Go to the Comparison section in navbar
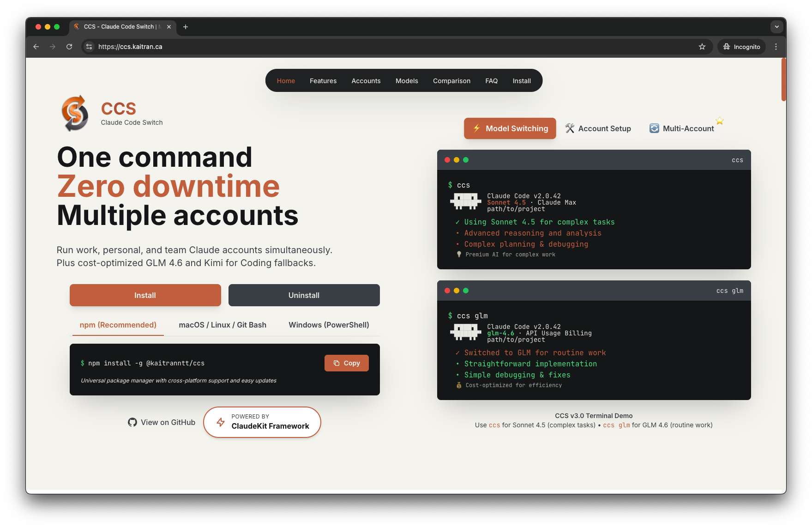Image resolution: width=812 pixels, height=528 pixels. [x=451, y=81]
